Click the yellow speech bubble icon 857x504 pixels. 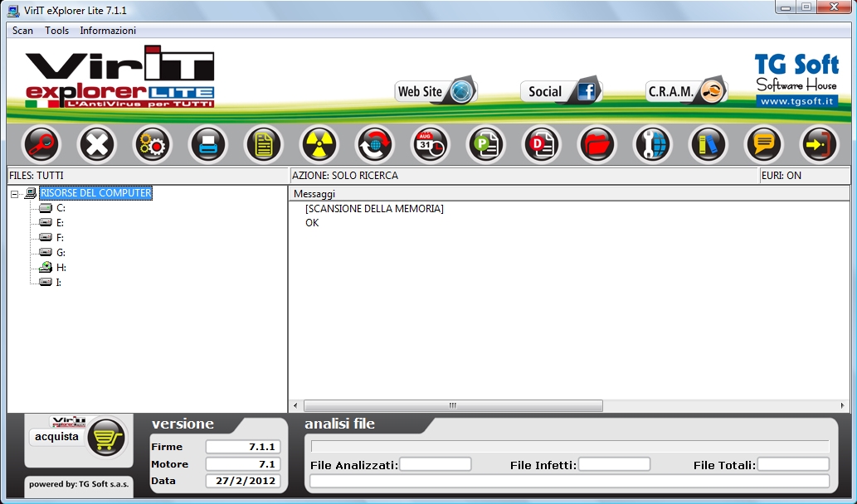click(763, 145)
